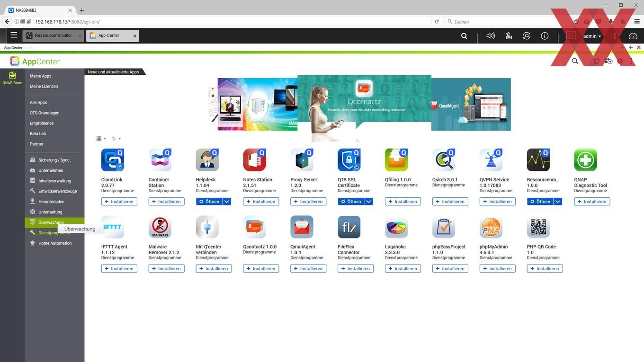Select the Unterhaltung category
Image resolution: width=644 pixels, height=362 pixels.
[46, 212]
